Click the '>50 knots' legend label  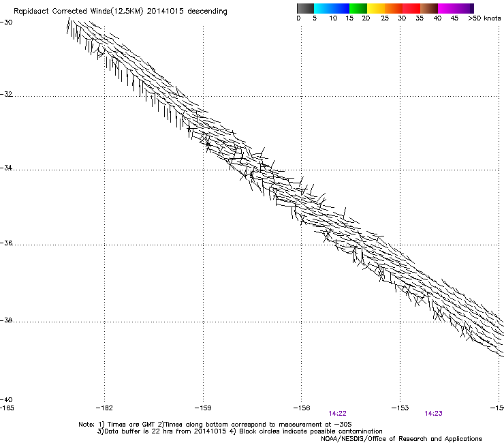[x=484, y=18]
